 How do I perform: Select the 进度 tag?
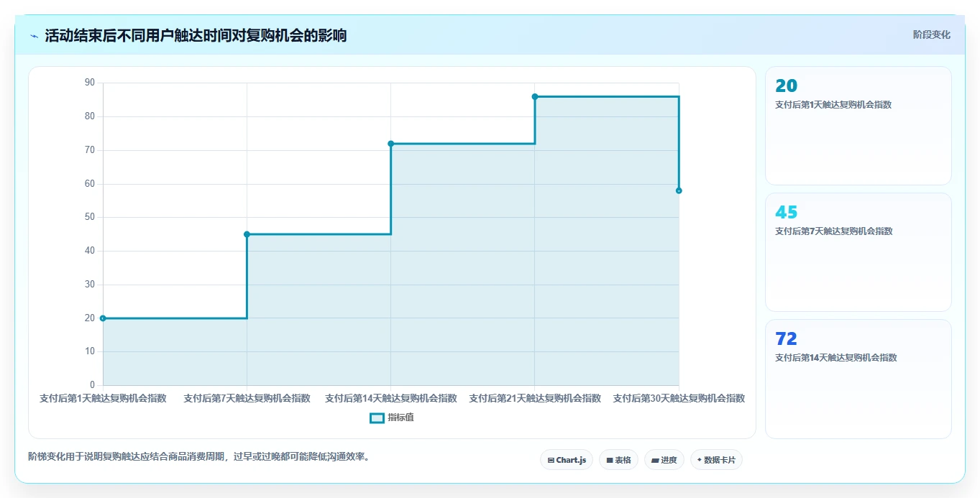pos(664,460)
